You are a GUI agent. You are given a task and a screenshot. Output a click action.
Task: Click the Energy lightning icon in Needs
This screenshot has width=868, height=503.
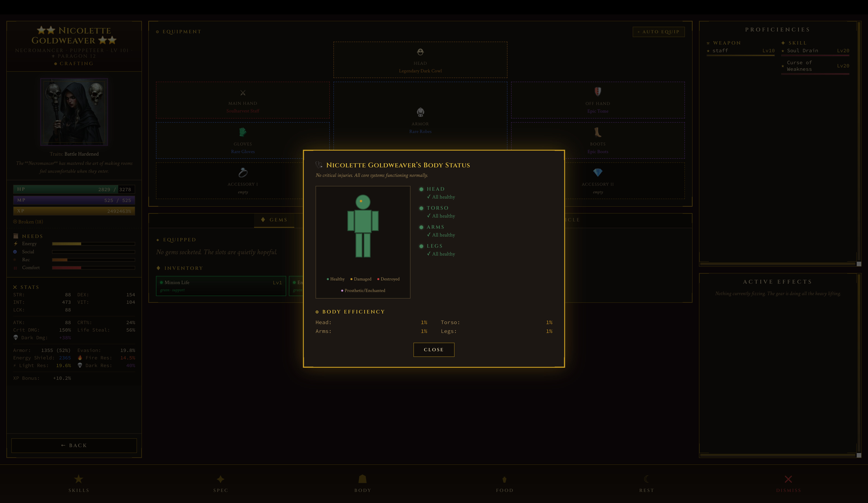click(16, 244)
